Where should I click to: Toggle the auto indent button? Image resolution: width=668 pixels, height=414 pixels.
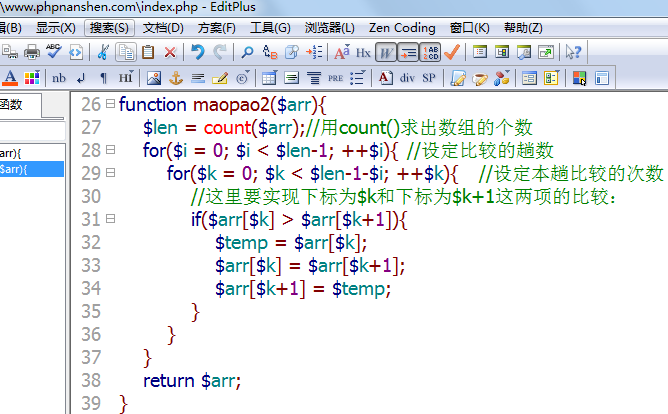(x=408, y=52)
